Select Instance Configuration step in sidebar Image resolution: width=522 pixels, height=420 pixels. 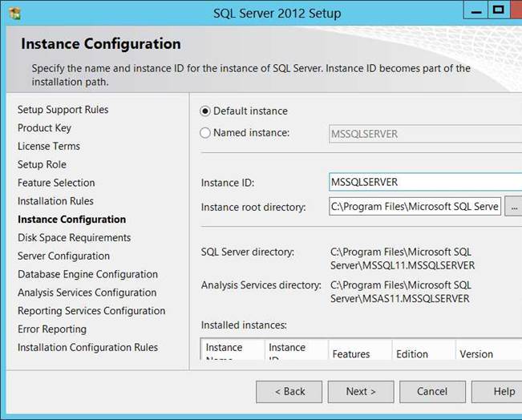click(72, 220)
